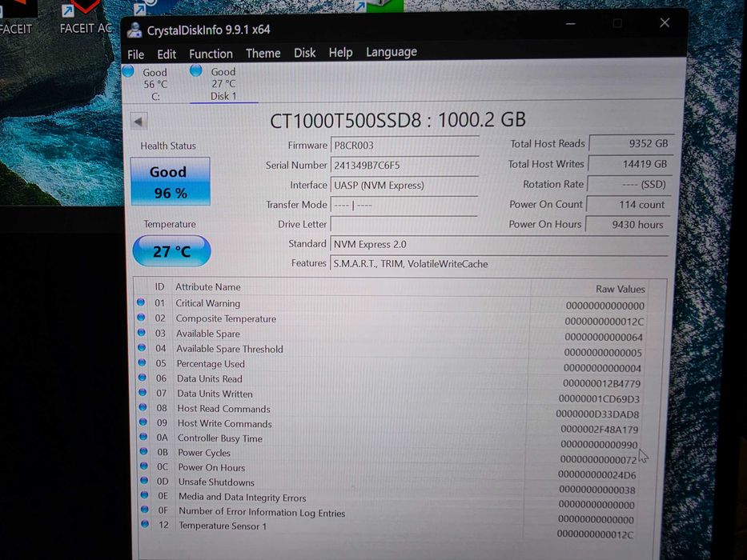Open the File menu
Viewport: 747px width, 560px height.
coord(136,54)
